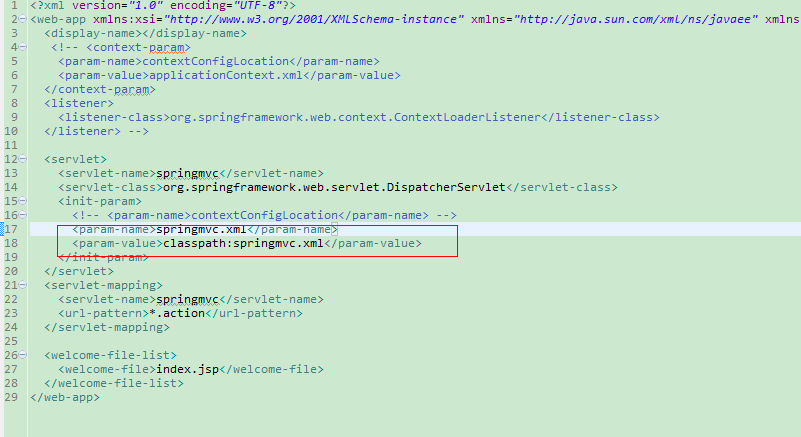
Task: Click the commented contextConfigLocation on line 5
Action: coord(216,61)
